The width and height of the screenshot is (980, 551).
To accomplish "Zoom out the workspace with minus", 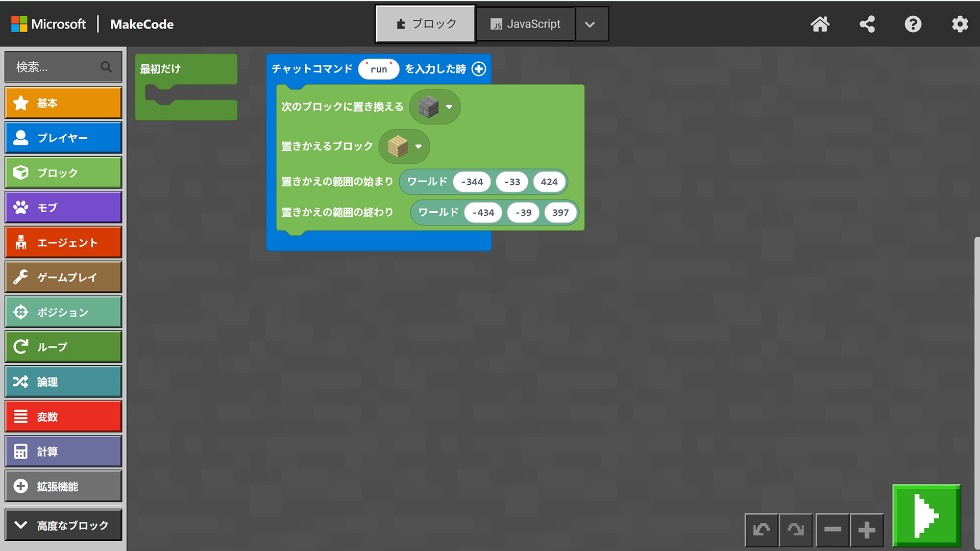I will click(832, 530).
